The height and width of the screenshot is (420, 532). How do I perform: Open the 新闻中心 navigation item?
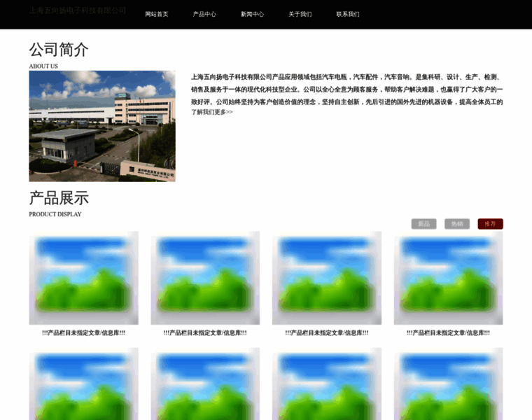point(252,14)
